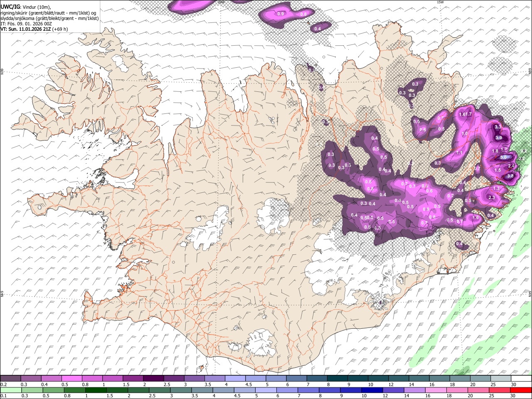Click the '1.3' snowfall value label

pos(496,188)
